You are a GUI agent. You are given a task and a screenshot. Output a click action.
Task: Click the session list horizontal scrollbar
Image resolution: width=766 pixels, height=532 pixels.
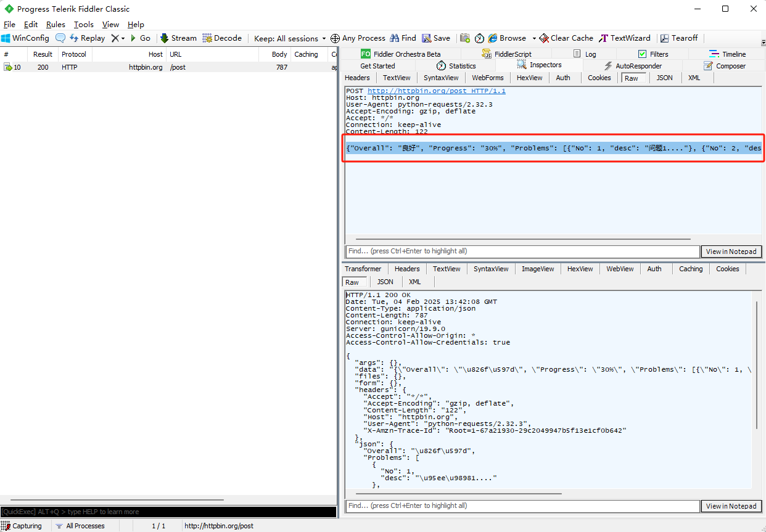pos(117,500)
